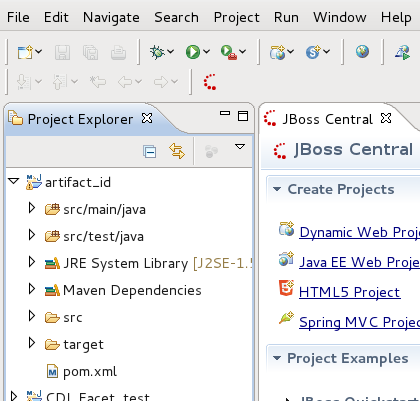
Task: Click the Spring MVC Project leaf icon
Action: coord(286,318)
